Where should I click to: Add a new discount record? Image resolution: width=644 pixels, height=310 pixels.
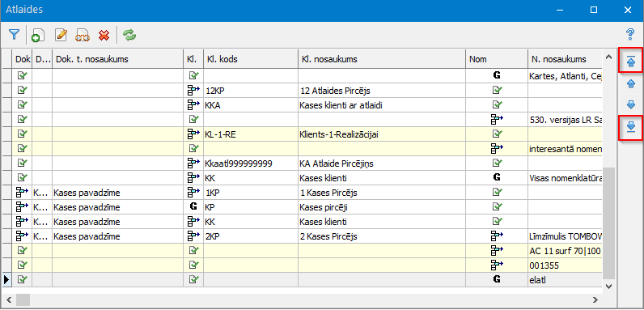(x=38, y=36)
